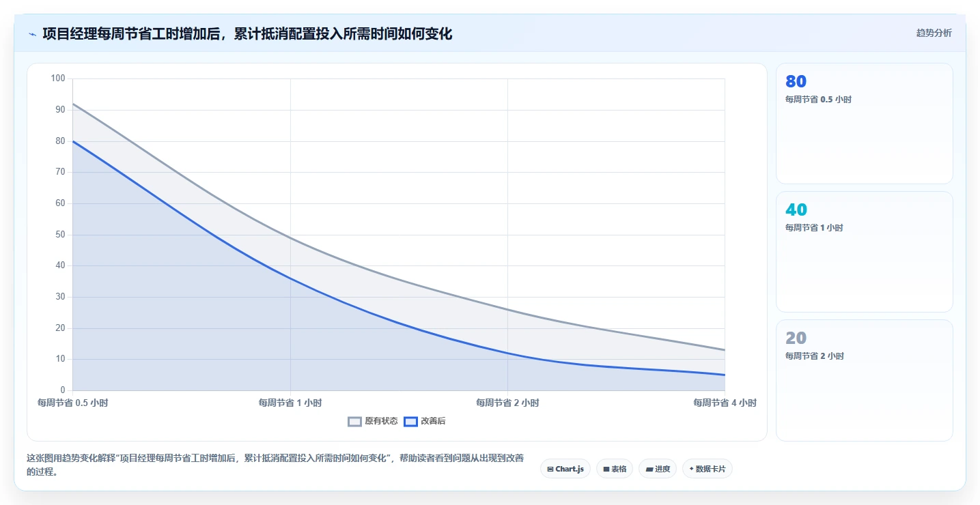The height and width of the screenshot is (505, 980).
Task: Click blue line start point at 80
Action: pyautogui.click(x=73, y=141)
